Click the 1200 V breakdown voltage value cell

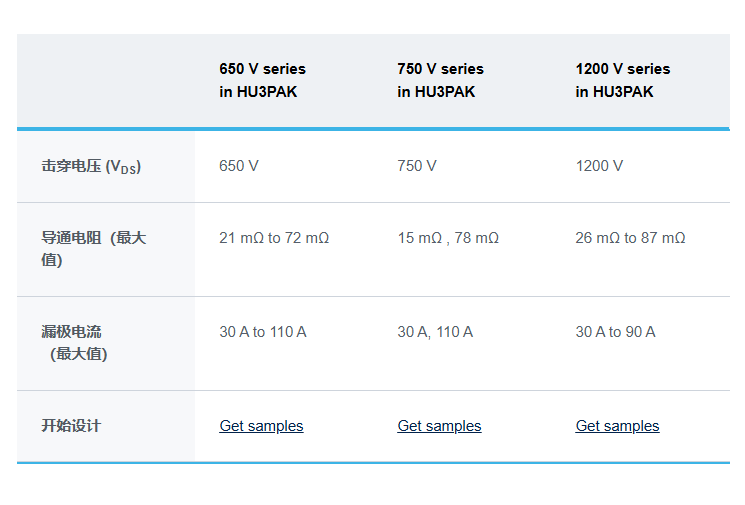click(599, 166)
